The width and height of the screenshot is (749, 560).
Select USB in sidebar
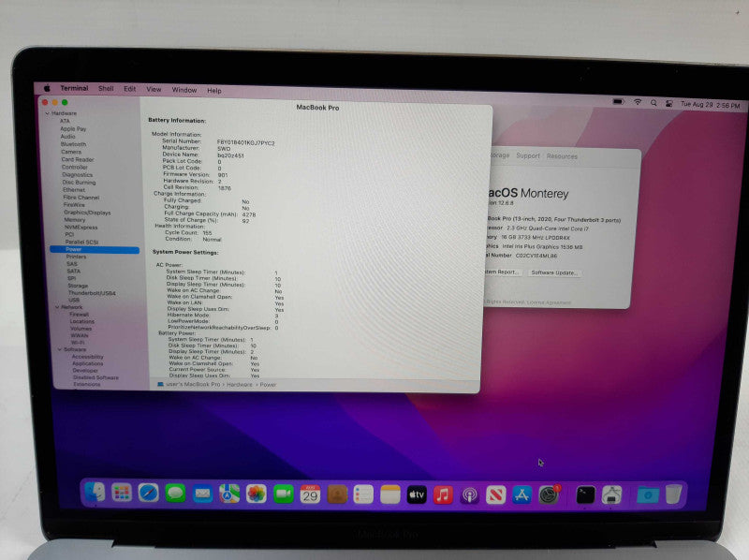point(74,300)
